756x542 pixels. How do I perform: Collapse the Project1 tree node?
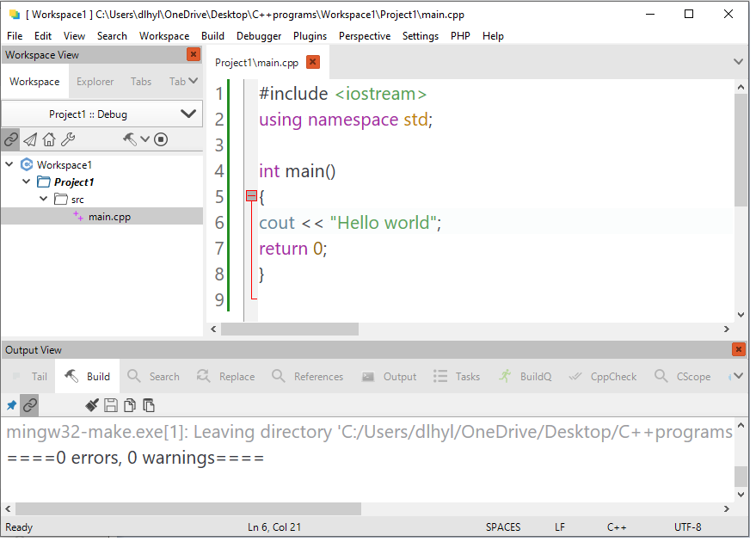[27, 182]
